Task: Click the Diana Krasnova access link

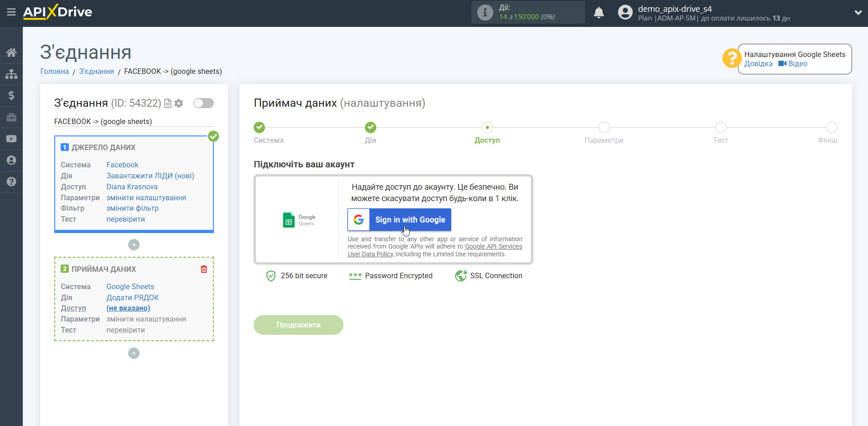Action: point(132,187)
